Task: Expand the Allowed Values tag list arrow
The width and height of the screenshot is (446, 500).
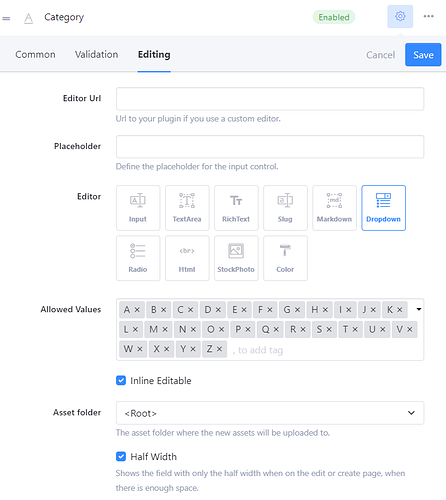Action: [419, 309]
